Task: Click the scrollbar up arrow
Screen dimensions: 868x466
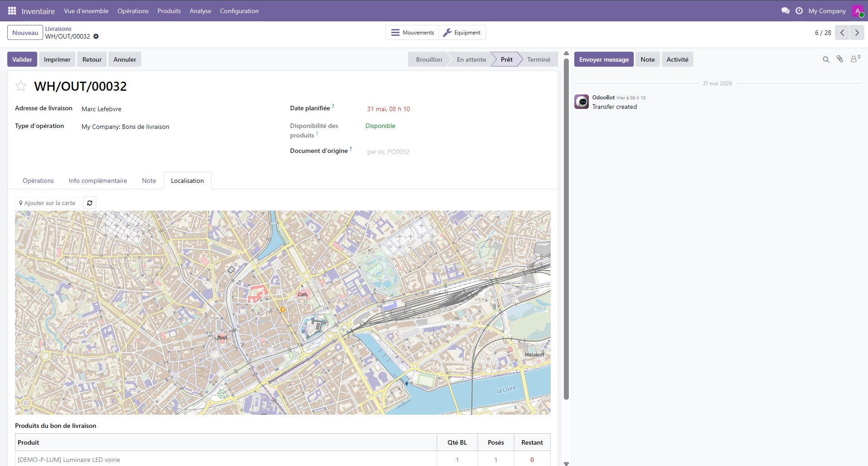Action: click(x=566, y=54)
